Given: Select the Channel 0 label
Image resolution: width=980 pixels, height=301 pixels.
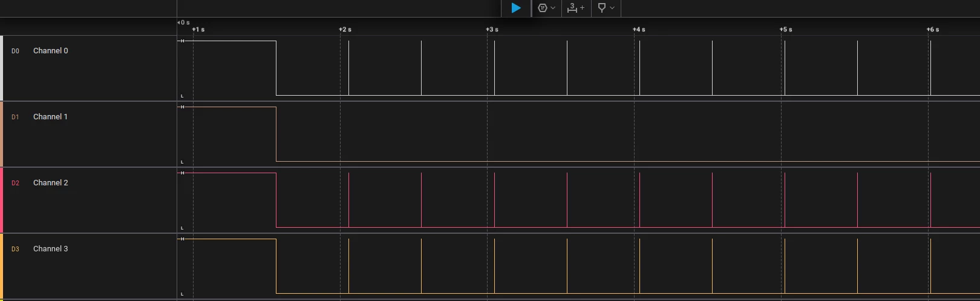Looking at the screenshot, I should [51, 51].
